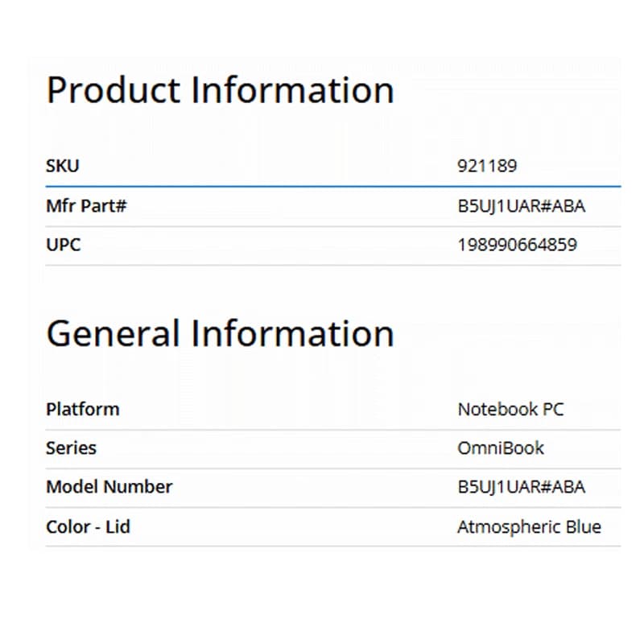The image size is (644, 644).
Task: Select UPC number 198990664859
Action: coord(518,245)
